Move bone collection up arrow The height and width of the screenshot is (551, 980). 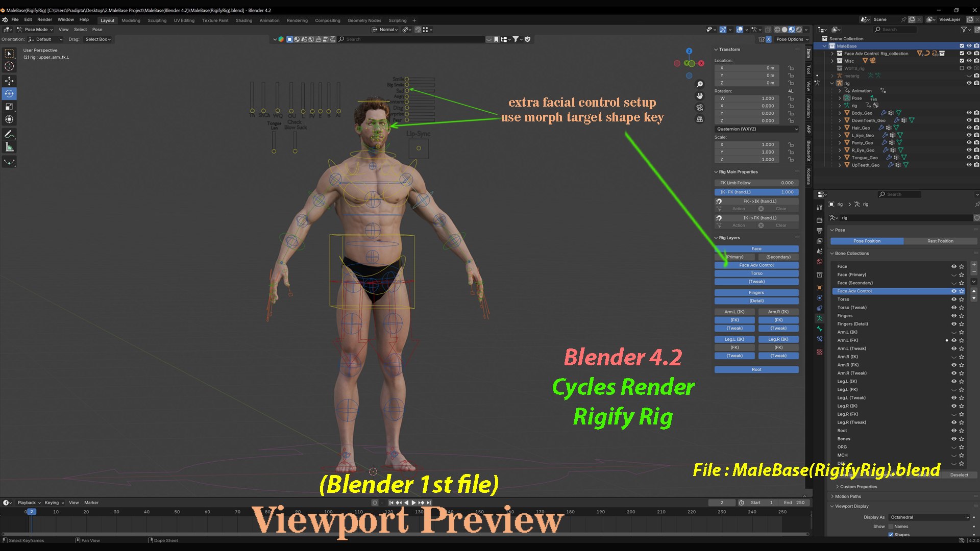[973, 291]
